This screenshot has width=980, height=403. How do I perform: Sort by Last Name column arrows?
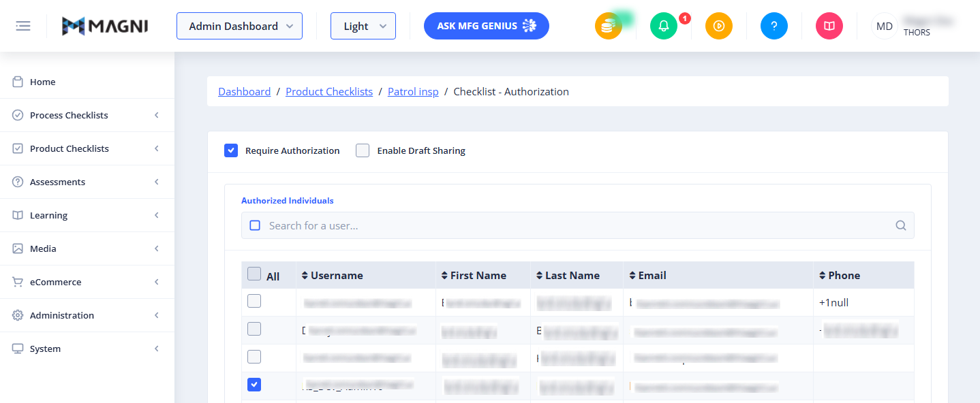[x=540, y=276]
